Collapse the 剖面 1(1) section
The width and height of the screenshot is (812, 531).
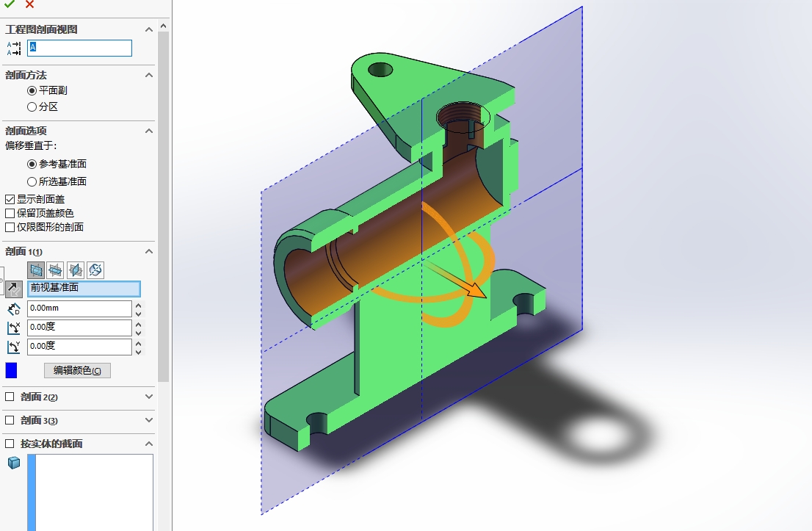click(149, 251)
